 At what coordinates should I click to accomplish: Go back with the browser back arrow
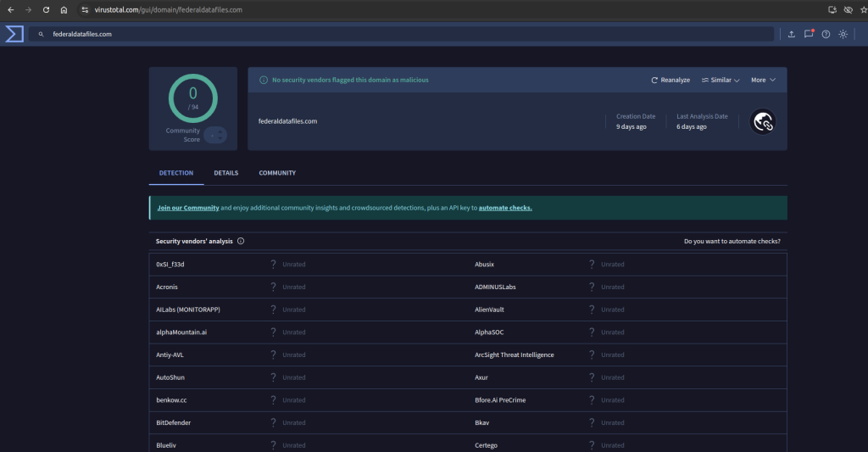click(10, 10)
